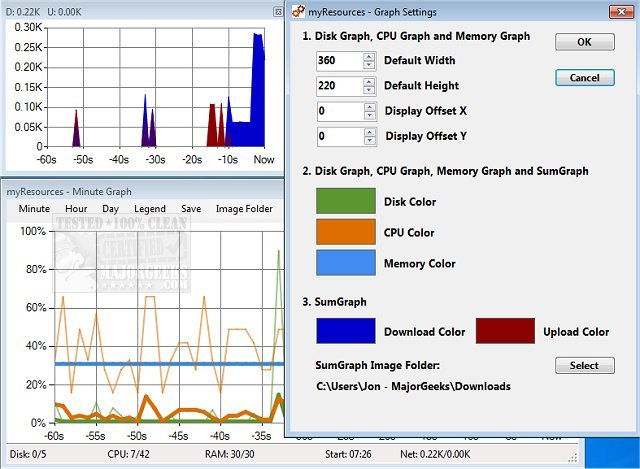Pick the dark red Upload Color swatch
Viewport: 640px width, 469px height.
505,331
